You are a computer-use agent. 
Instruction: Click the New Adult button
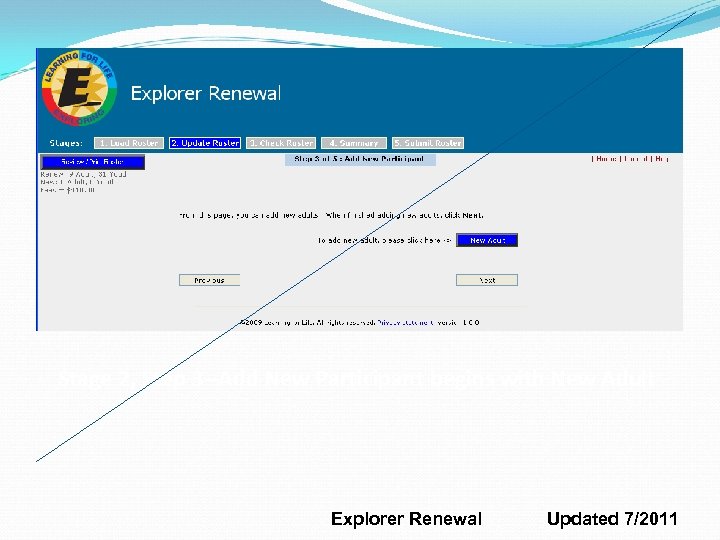click(487, 240)
